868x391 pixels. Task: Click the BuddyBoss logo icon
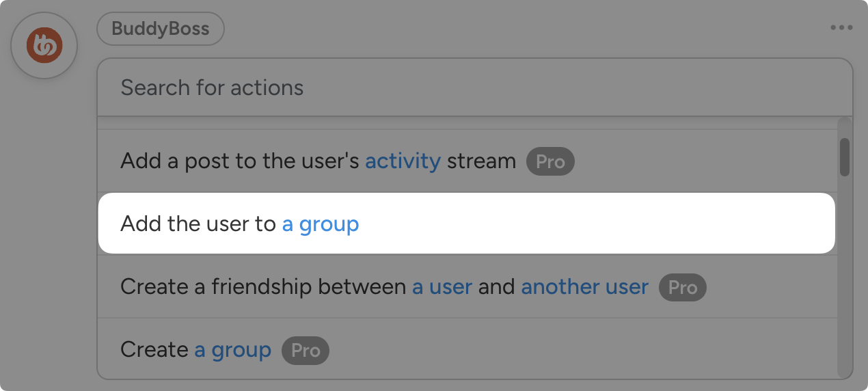(44, 46)
